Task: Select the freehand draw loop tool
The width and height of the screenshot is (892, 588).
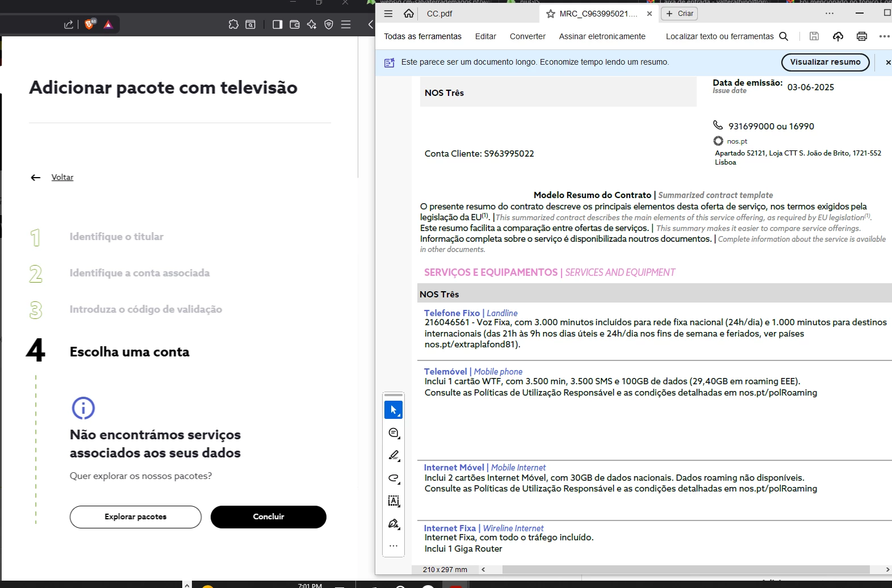Action: [x=393, y=478]
